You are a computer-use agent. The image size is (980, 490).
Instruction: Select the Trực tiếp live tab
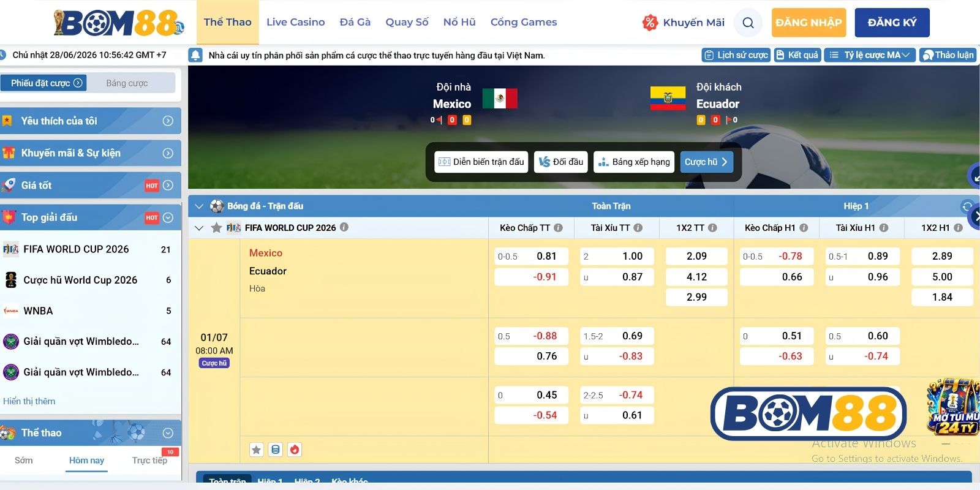click(149, 460)
